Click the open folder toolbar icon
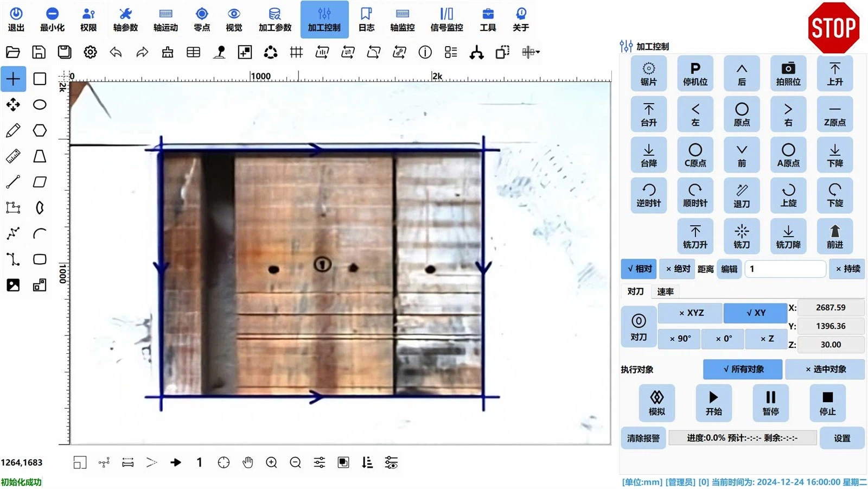Viewport: 868px width, 489px height. point(13,52)
